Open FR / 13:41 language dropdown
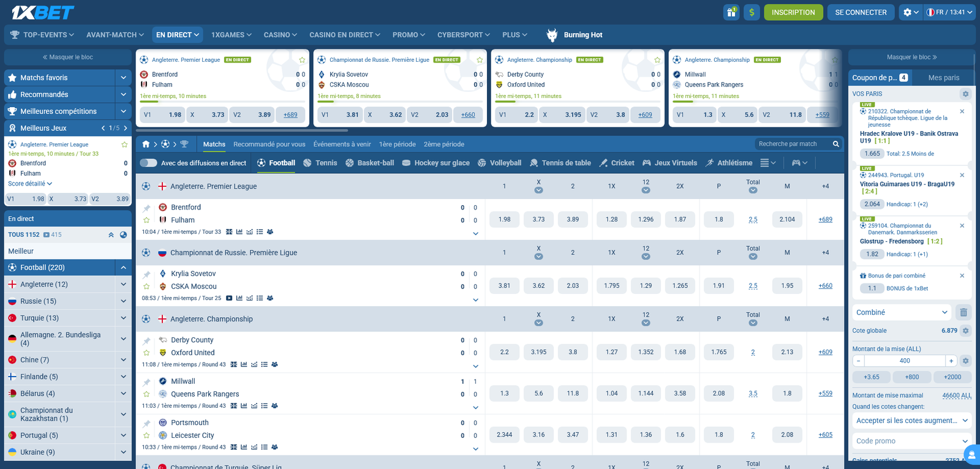The width and height of the screenshot is (980, 469). pos(949,12)
